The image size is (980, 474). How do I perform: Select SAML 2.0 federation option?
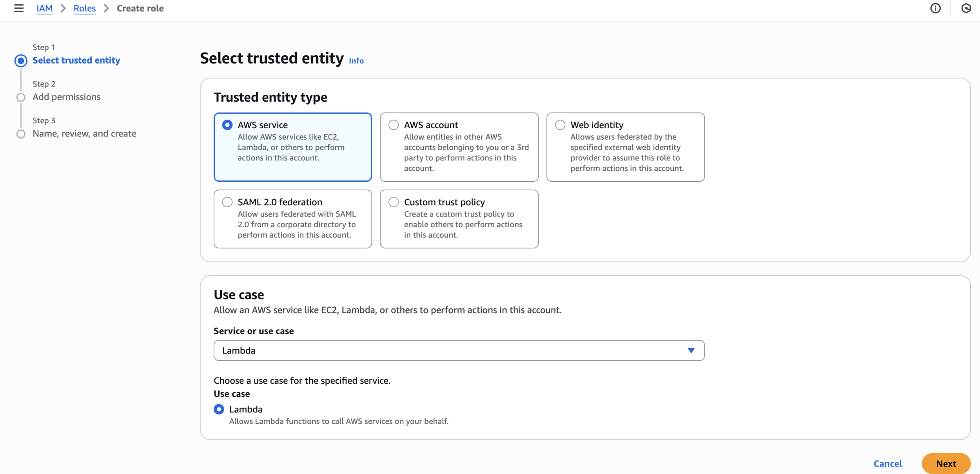227,202
